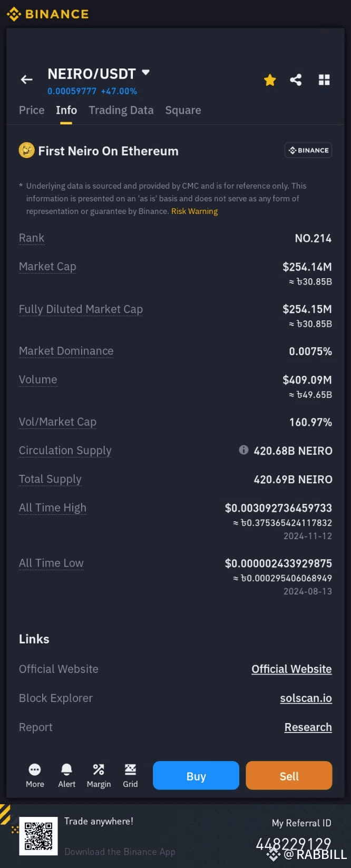
Task: Toggle the favorite star for NEIRO/USDT
Action: coord(269,80)
